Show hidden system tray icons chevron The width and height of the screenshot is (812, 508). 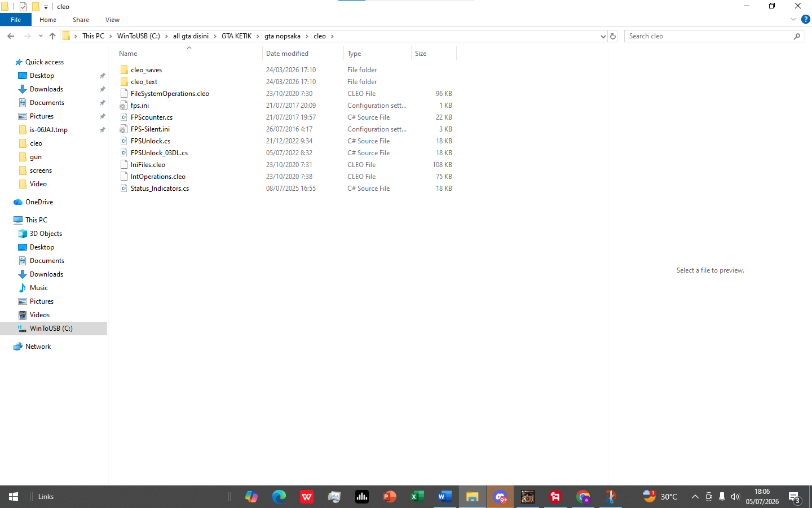tap(695, 497)
